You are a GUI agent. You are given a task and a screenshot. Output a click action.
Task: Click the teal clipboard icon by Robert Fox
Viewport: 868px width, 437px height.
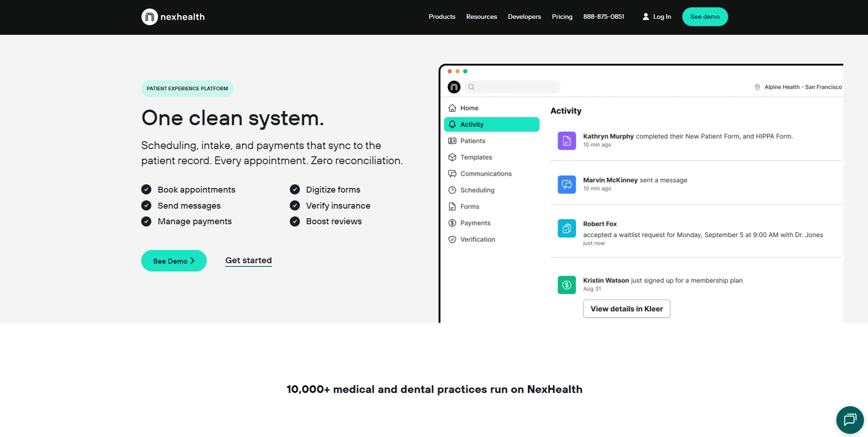tap(567, 228)
